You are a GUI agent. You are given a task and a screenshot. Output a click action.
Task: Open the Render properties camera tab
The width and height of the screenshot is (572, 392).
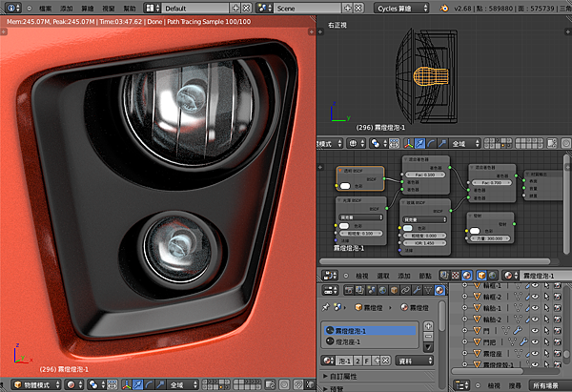point(348,290)
